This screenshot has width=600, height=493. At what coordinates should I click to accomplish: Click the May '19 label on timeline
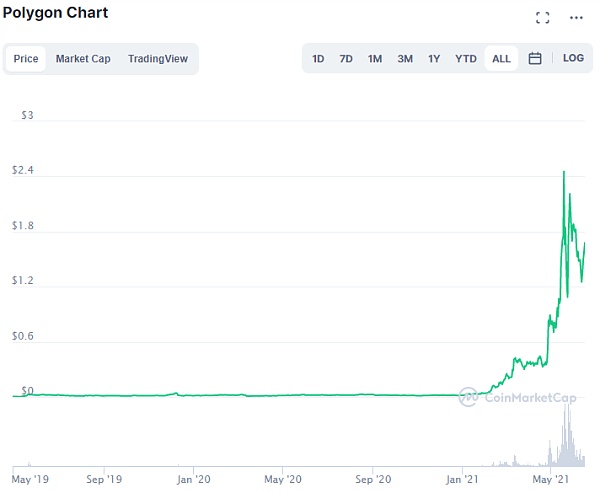click(27, 478)
